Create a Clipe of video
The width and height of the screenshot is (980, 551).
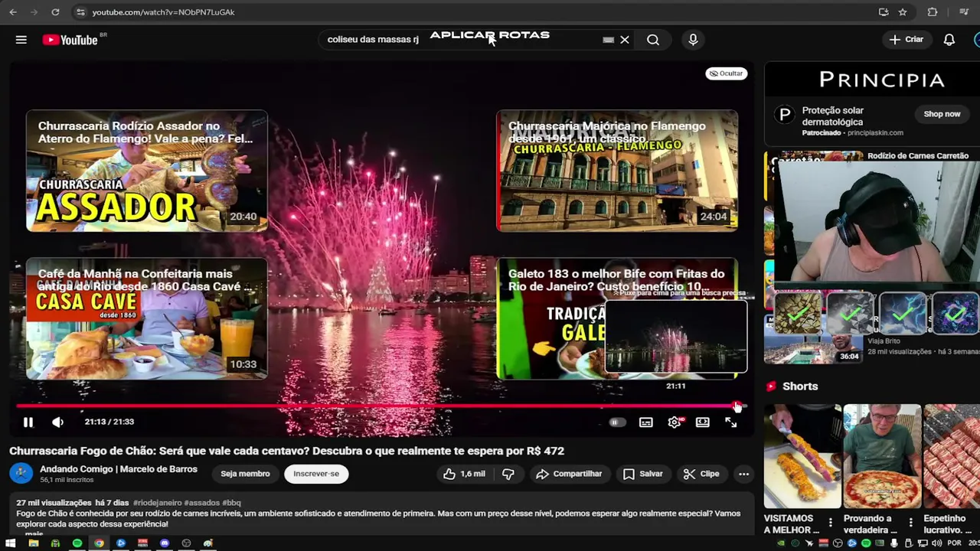pyautogui.click(x=701, y=474)
